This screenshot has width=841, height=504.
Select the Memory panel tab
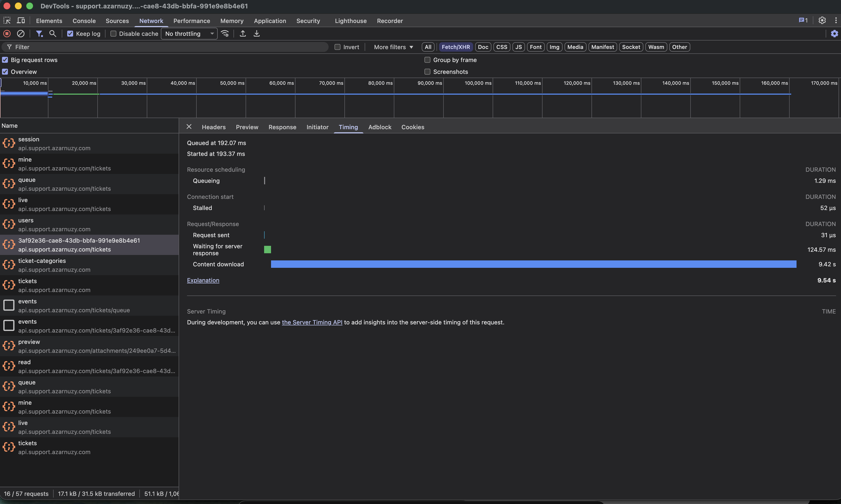[232, 21]
